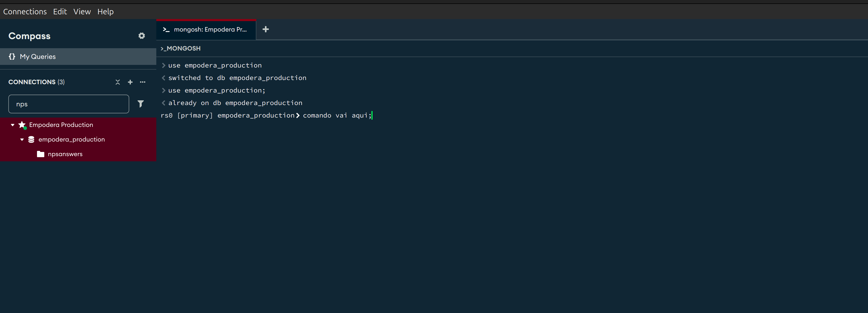Add a new connection with plus icon
The width and height of the screenshot is (868, 313).
pyautogui.click(x=130, y=82)
